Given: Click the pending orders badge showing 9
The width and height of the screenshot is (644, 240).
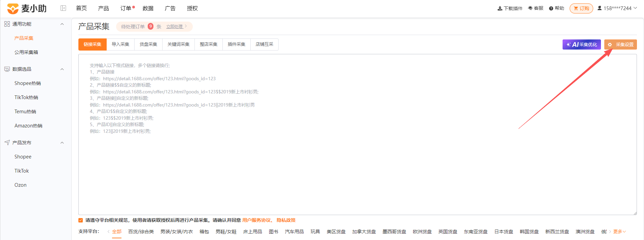Looking at the screenshot, I should [151, 26].
